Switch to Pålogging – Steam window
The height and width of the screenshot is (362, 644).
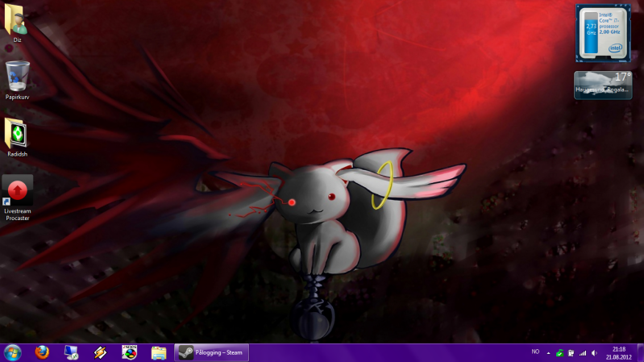tap(211, 352)
